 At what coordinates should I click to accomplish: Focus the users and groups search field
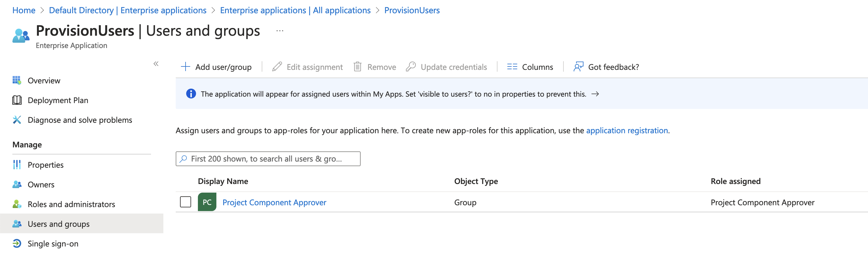coord(268,159)
